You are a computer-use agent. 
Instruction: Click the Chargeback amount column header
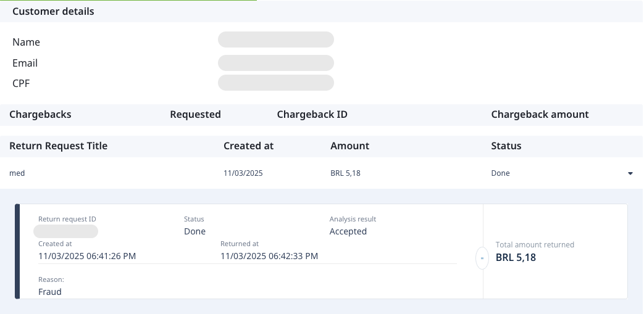pyautogui.click(x=540, y=115)
